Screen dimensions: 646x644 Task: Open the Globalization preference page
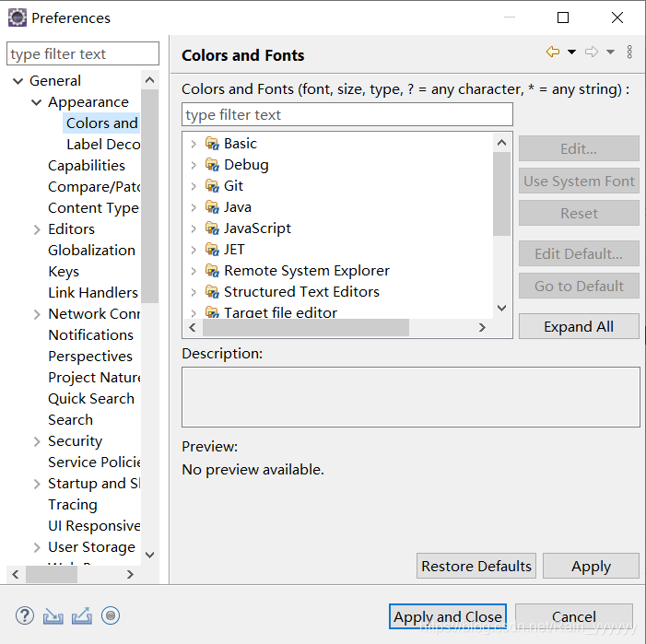[91, 251]
